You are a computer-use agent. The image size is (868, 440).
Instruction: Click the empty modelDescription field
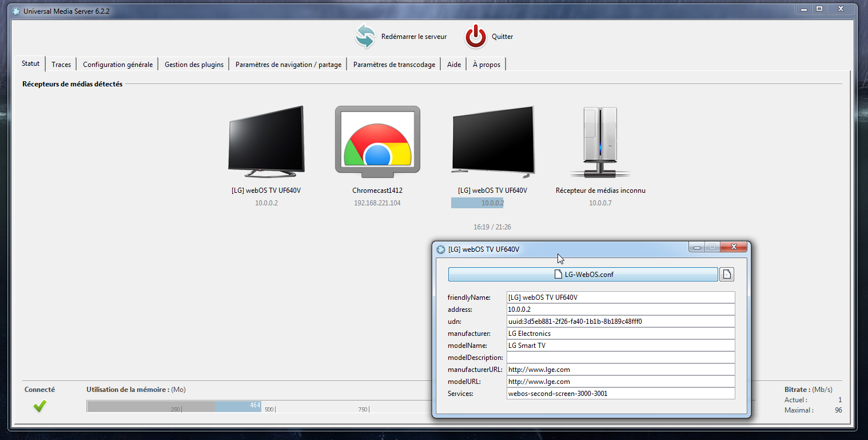(x=620, y=358)
